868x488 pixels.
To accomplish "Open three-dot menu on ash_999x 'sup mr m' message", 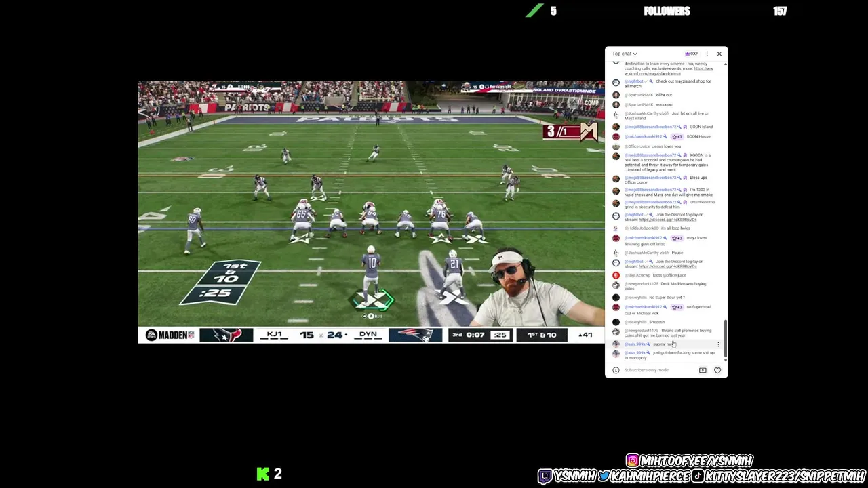I will coord(718,345).
